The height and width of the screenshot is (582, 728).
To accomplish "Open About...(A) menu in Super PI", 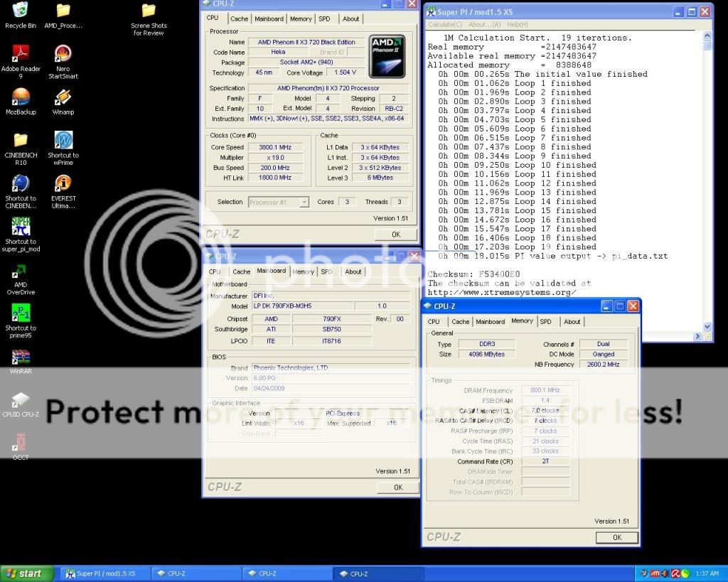I will 485,25.
